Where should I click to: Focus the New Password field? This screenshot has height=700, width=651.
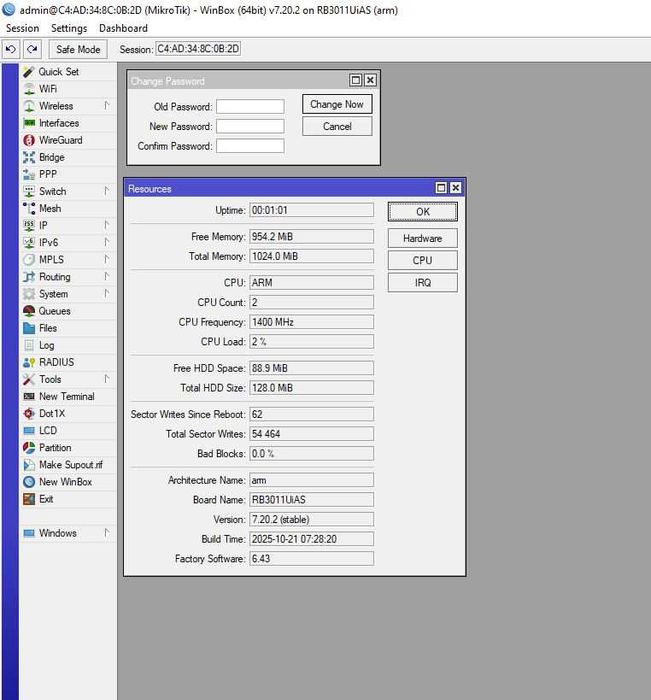coord(250,126)
